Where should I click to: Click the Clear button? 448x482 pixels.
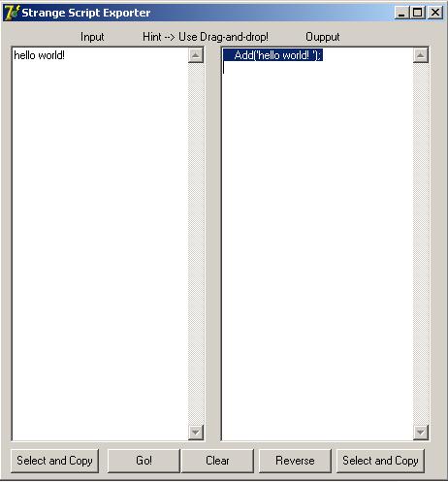tap(217, 461)
